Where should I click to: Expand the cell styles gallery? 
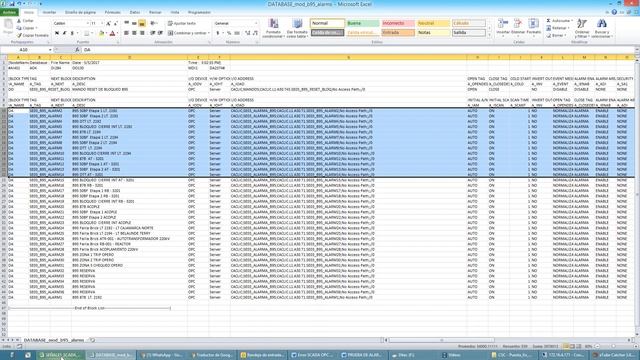(x=489, y=36)
